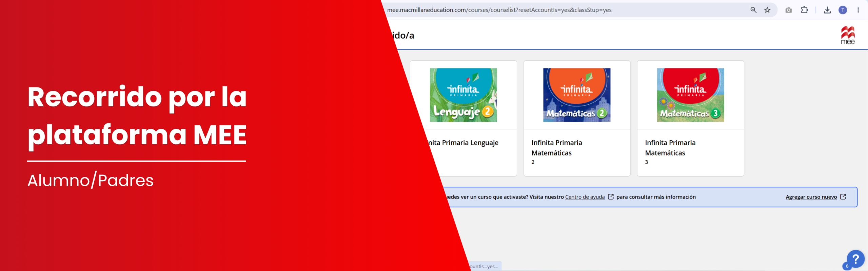The image size is (868, 271).
Task: Bookmark this page with the star icon
Action: click(x=767, y=10)
